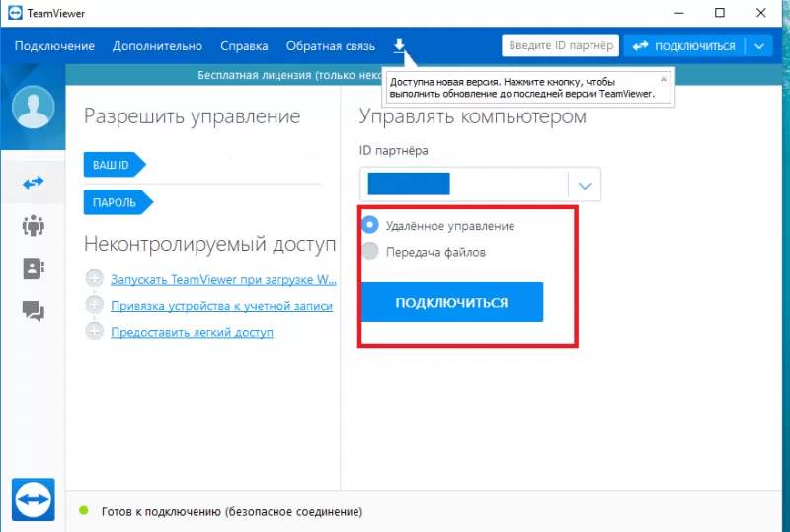Screen dimensions: 790x532
Task: Click the Бесплатная лицензия banner text
Action: 289,75
